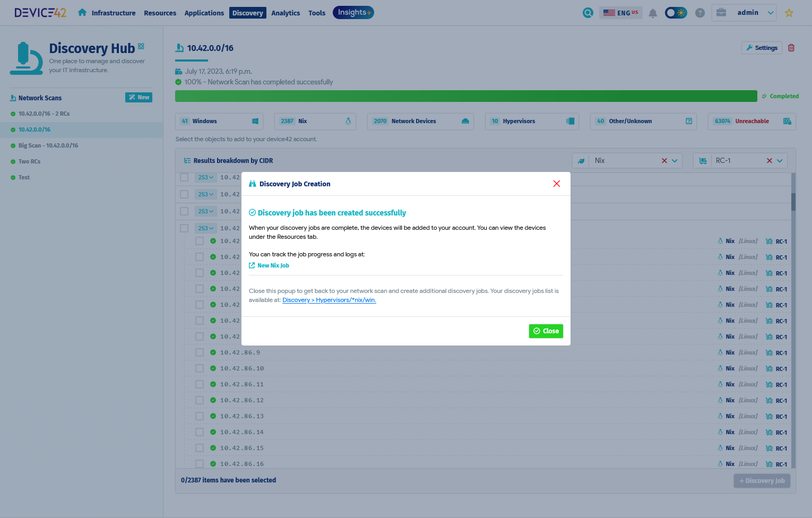Click the green status icon for 10.42.86.10
Viewport: 812px width, 518px height.
pos(213,368)
